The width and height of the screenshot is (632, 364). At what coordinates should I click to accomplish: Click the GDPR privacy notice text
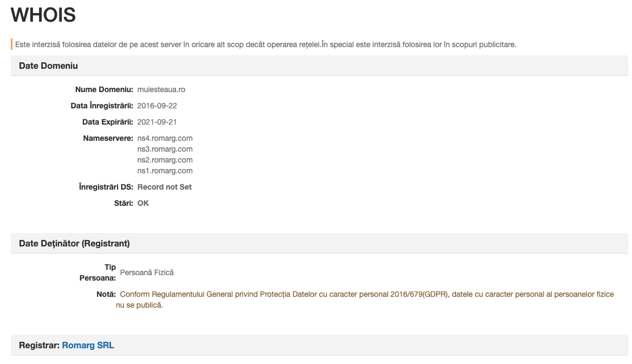[x=367, y=300]
